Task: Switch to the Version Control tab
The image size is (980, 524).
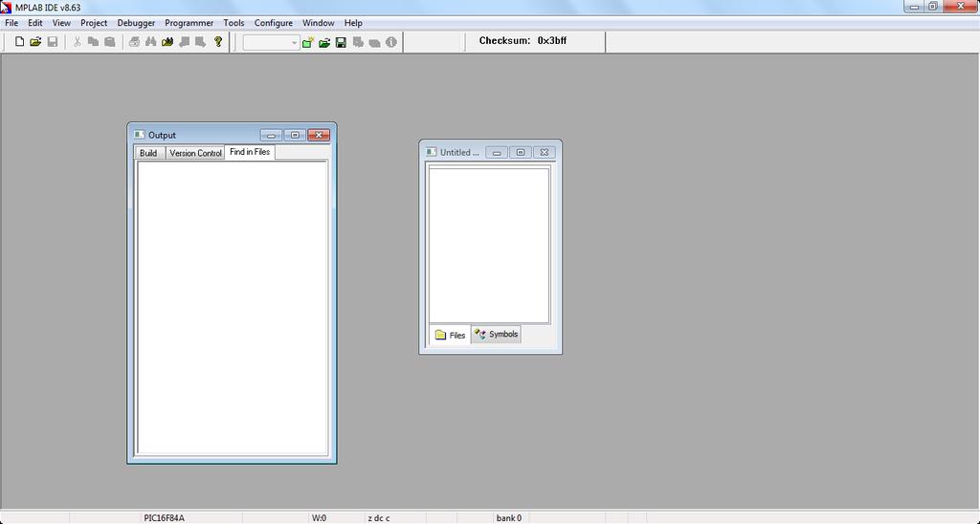Action: coord(195,153)
